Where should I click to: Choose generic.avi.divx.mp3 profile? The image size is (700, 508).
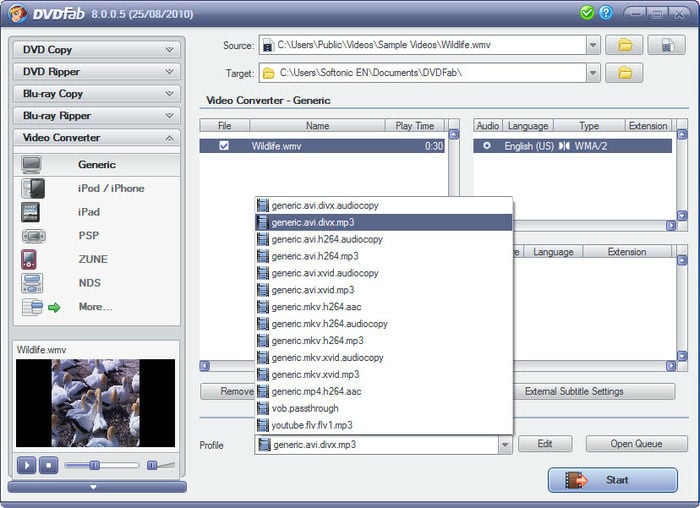pos(384,222)
